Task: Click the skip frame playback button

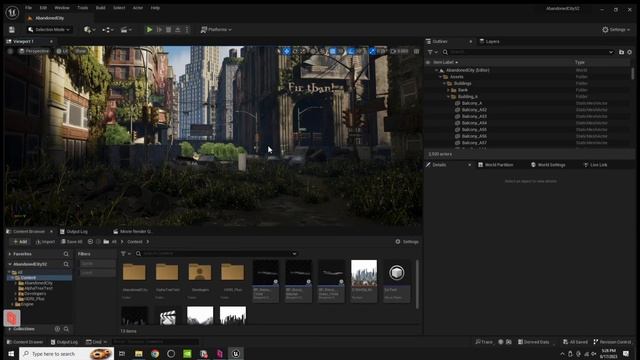Action: [159, 30]
